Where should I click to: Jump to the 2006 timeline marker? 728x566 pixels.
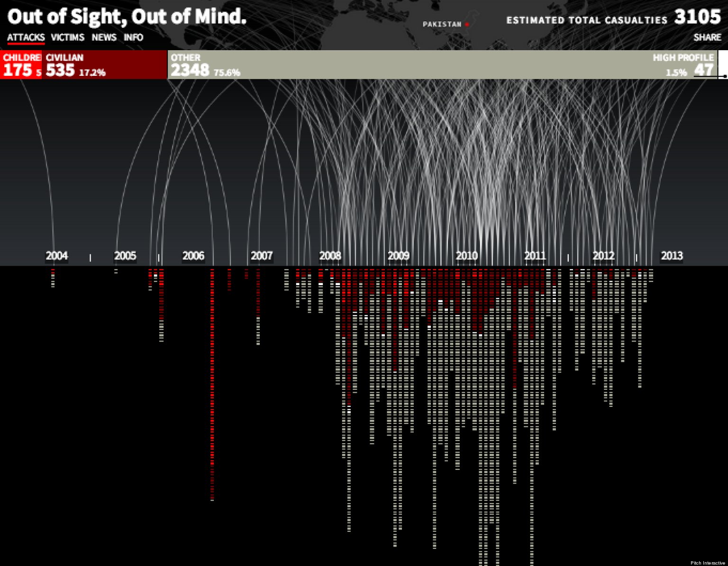pos(193,256)
